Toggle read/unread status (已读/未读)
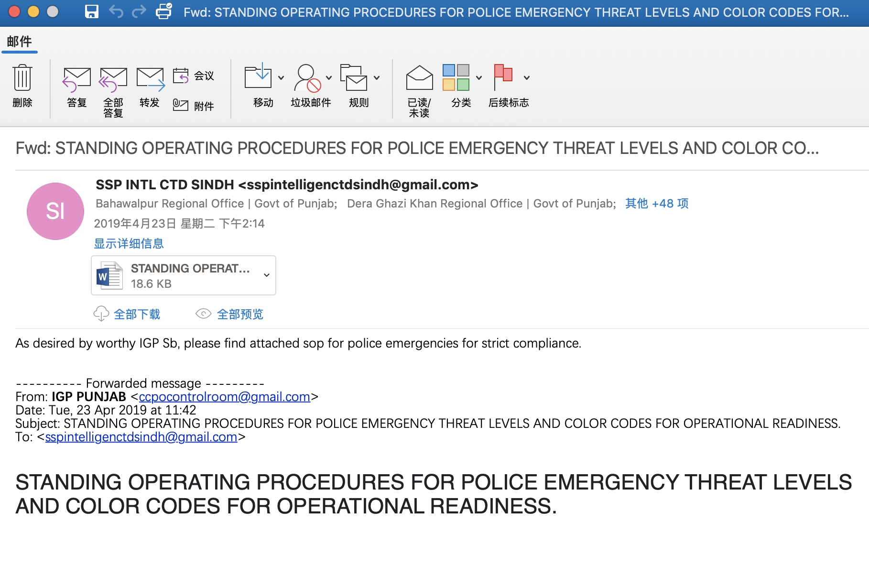This screenshot has width=869, height=588. tap(419, 91)
